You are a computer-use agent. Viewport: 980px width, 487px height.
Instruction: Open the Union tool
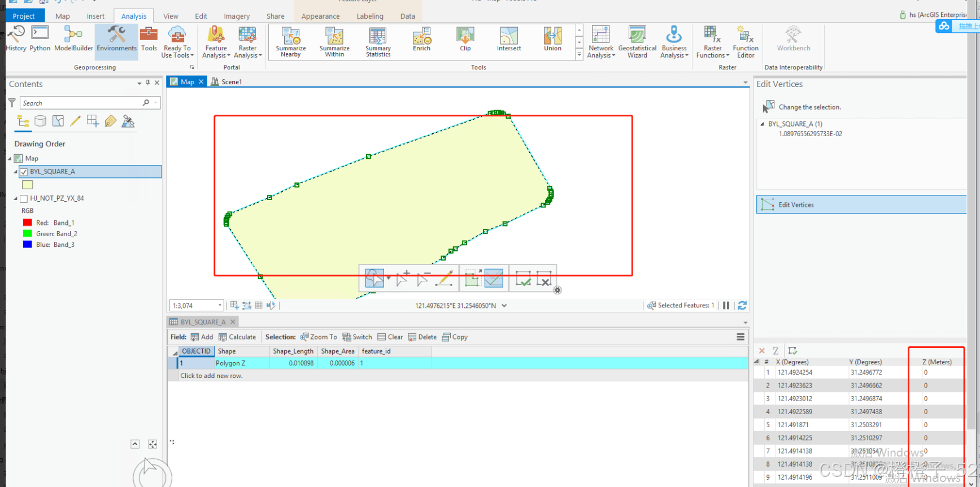[x=552, y=40]
